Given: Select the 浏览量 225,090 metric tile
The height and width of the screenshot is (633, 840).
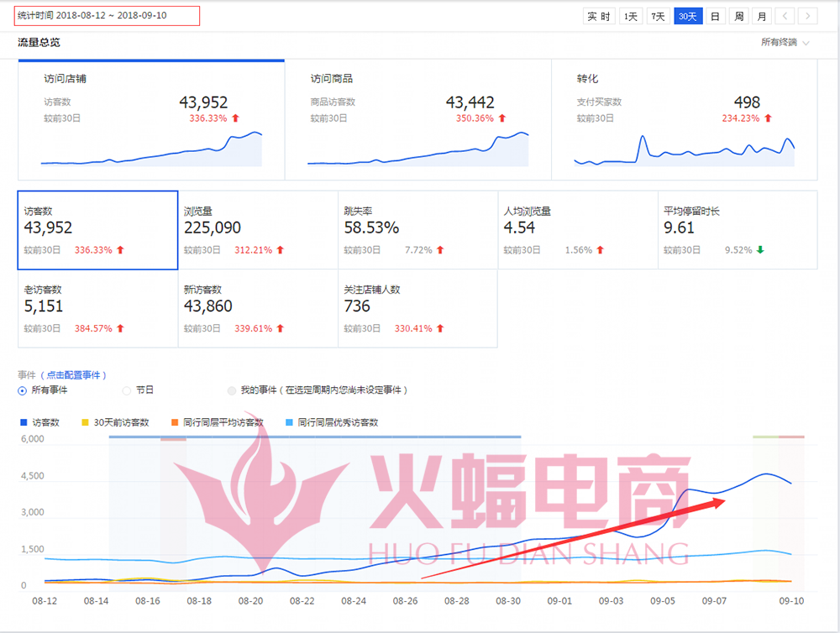Looking at the screenshot, I should (x=258, y=230).
